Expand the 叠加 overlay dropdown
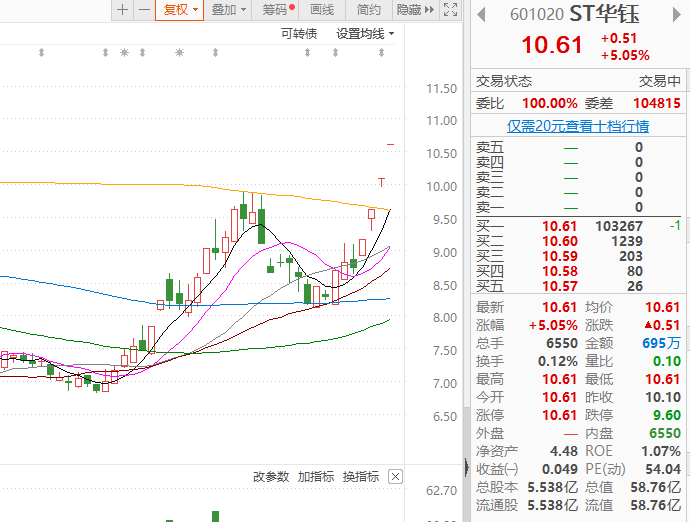690x522 pixels. pyautogui.click(x=229, y=10)
